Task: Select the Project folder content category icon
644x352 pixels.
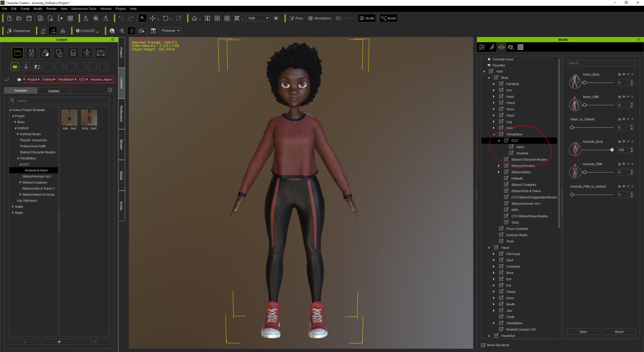Action: click(17, 53)
